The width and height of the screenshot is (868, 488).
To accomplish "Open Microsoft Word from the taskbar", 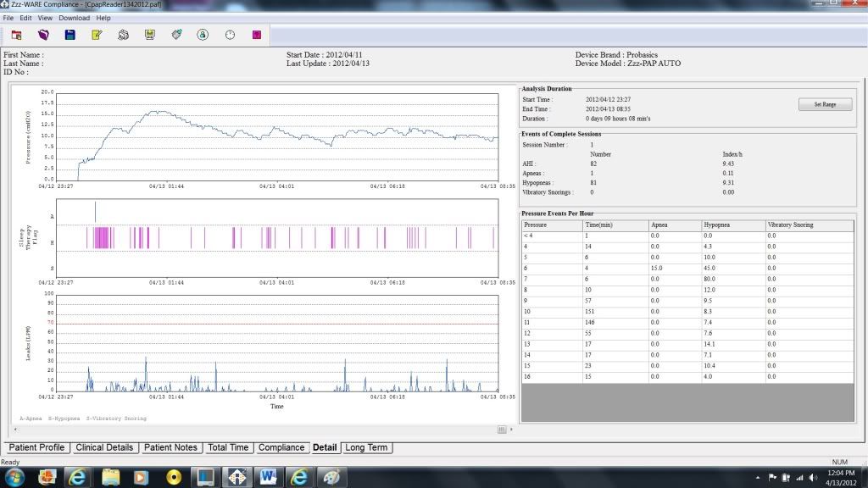I will (268, 477).
